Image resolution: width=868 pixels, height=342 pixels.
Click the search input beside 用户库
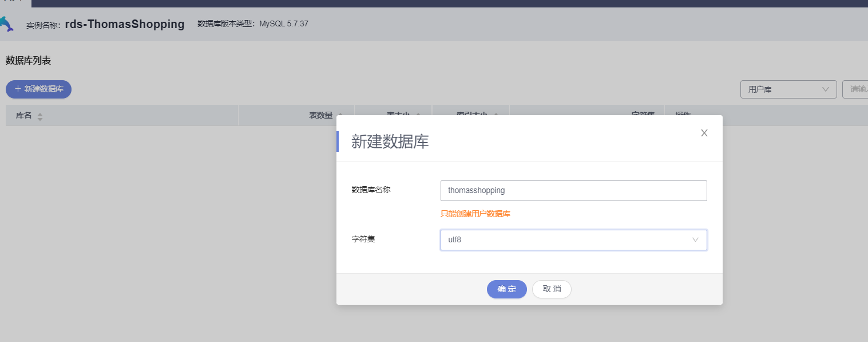point(855,89)
